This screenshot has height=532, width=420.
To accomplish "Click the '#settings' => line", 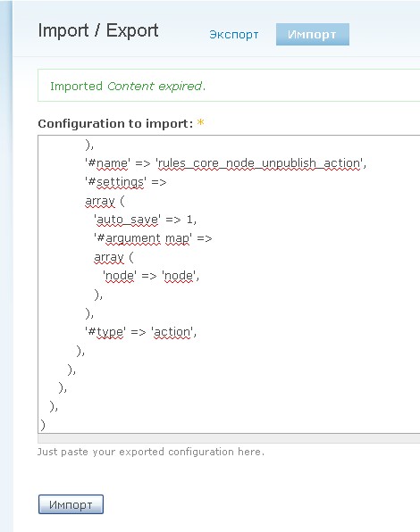I will coord(126,182).
